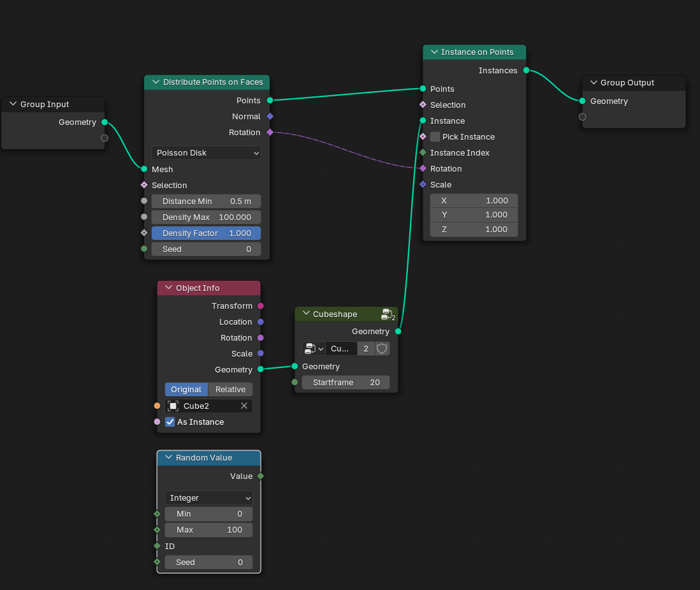Click the Instance Index input socket

click(423, 152)
